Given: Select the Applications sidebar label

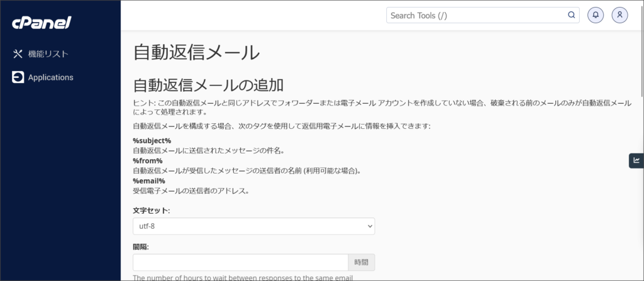Looking at the screenshot, I should pyautogui.click(x=51, y=77).
